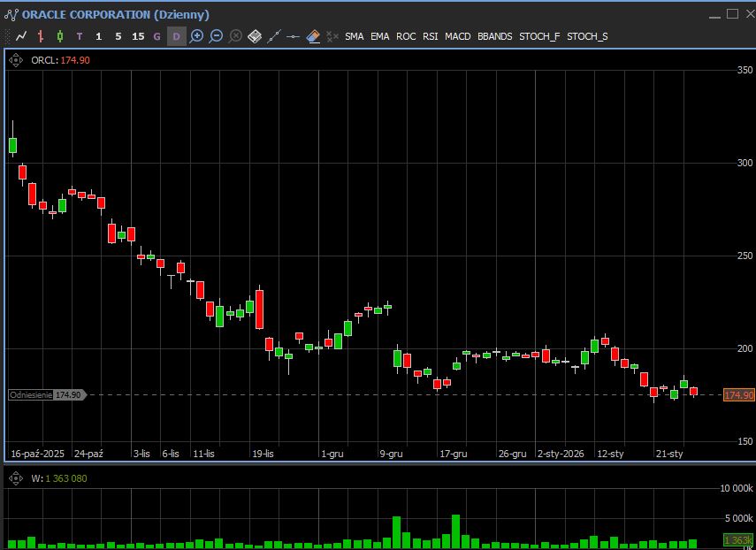Open the volume panel options handle
The height and width of the screenshot is (550, 756).
15,478
